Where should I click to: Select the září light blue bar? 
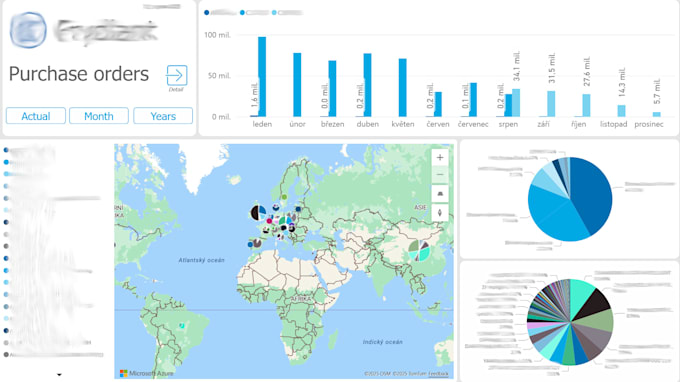pyautogui.click(x=551, y=104)
